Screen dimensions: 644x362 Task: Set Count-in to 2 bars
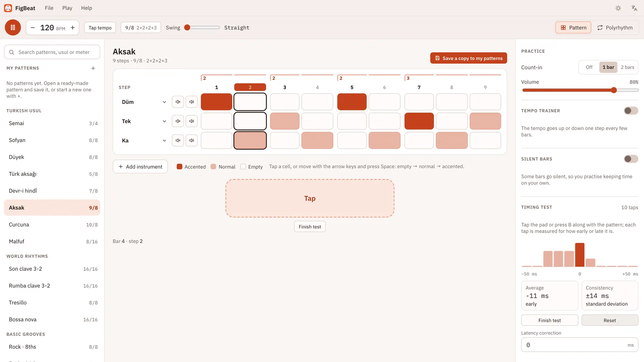[x=628, y=67]
